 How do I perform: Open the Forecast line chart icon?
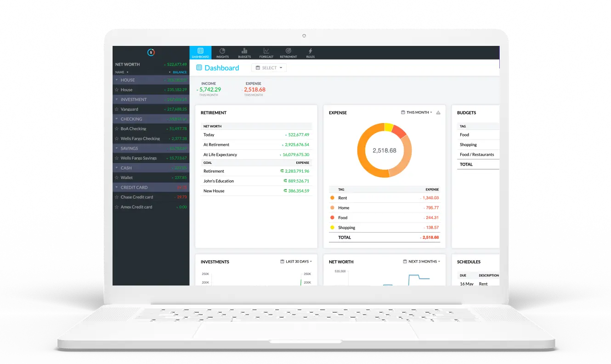click(266, 51)
